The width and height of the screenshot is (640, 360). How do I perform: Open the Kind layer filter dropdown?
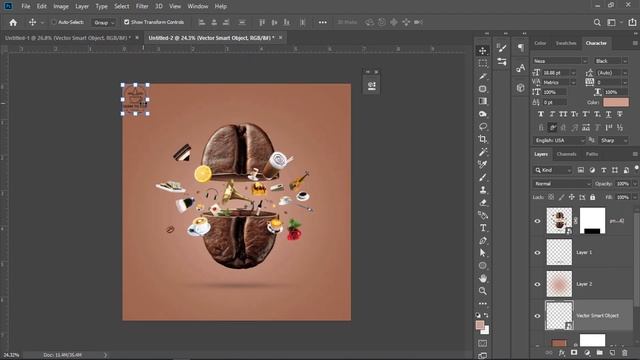553,170
